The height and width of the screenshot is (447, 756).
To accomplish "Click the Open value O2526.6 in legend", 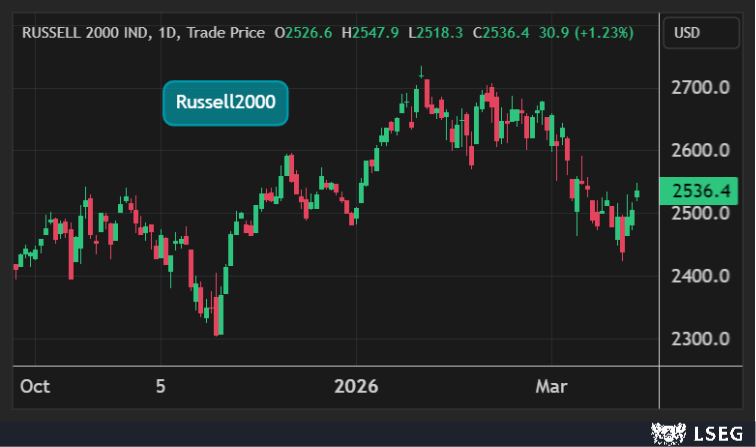I will (303, 33).
